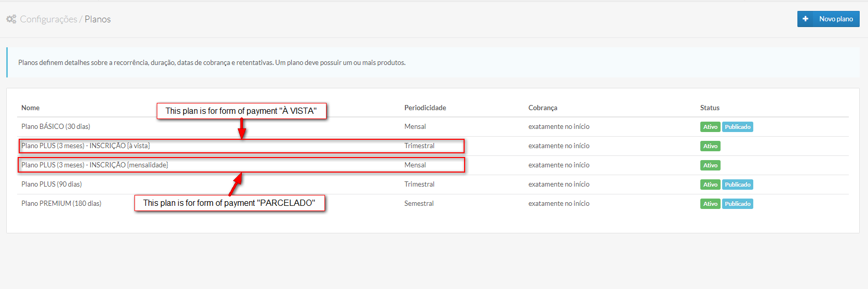The image size is (868, 289).
Task: Click Ativo badge on the {mensalidade} row
Action: pyautogui.click(x=710, y=166)
